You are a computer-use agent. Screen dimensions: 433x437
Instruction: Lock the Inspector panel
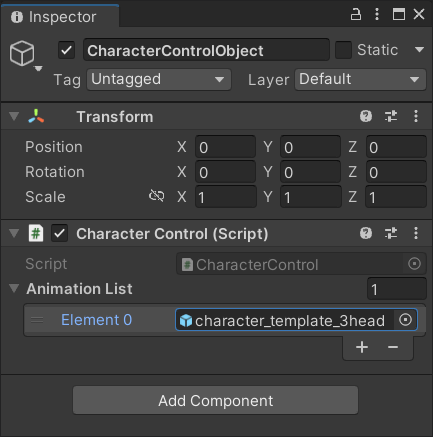point(356,14)
